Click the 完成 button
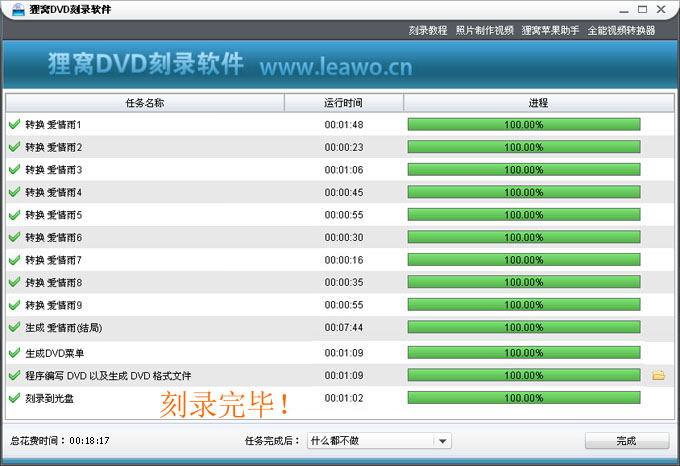This screenshot has width=680, height=466. click(x=627, y=441)
